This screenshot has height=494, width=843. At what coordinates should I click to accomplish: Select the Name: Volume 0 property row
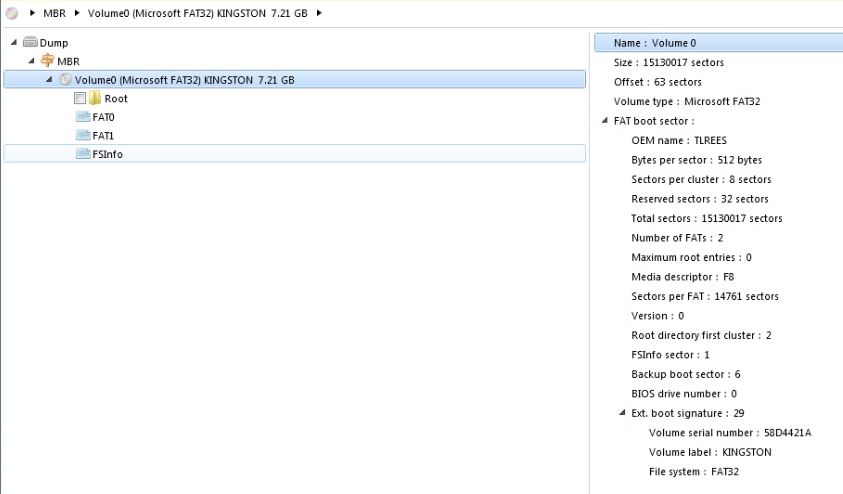(x=655, y=43)
